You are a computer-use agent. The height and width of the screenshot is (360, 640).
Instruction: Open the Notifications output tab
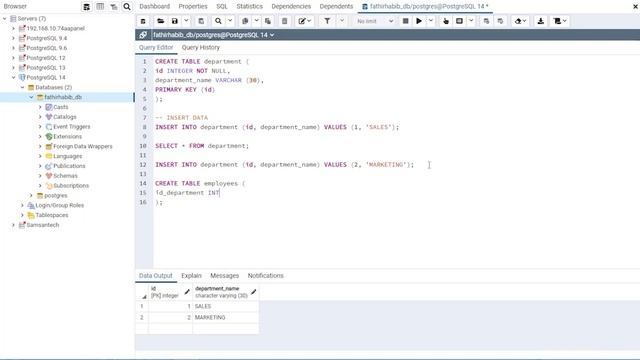(x=266, y=276)
